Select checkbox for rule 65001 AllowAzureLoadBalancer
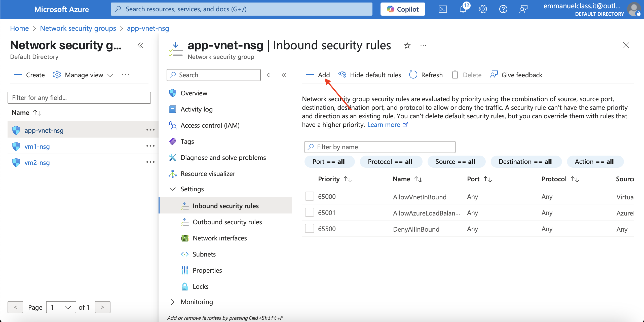The height and width of the screenshot is (322, 644). (309, 212)
